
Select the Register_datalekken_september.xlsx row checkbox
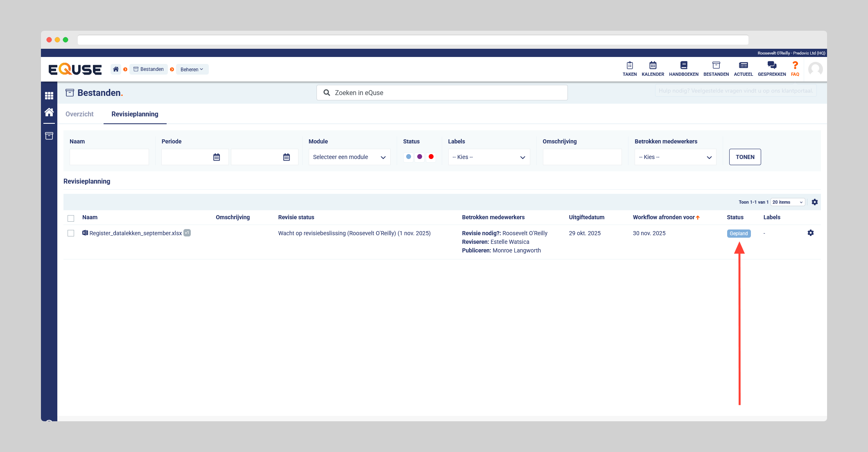(71, 233)
